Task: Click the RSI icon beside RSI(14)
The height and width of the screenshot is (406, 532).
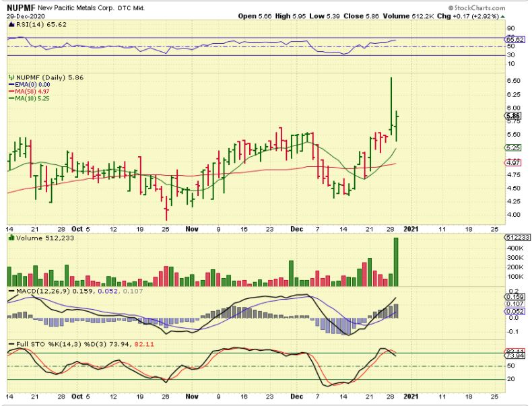Action: 11,24
